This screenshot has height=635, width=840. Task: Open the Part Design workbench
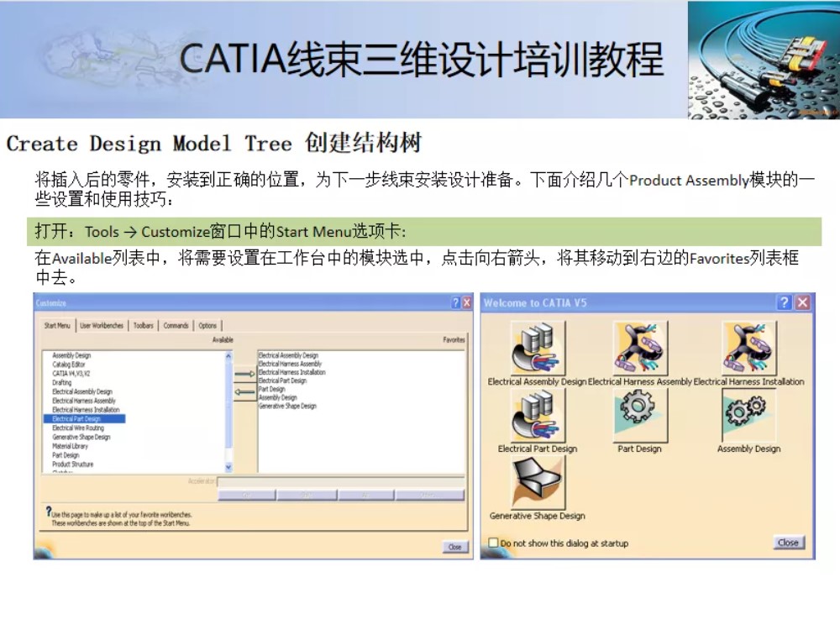click(639, 415)
